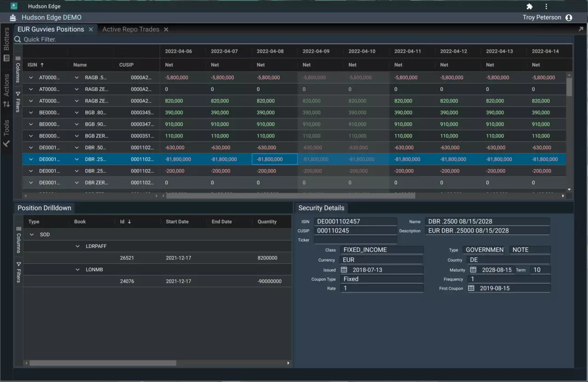Collapse the LDRPAFF book group
The height and width of the screenshot is (382, 588).
tap(78, 246)
